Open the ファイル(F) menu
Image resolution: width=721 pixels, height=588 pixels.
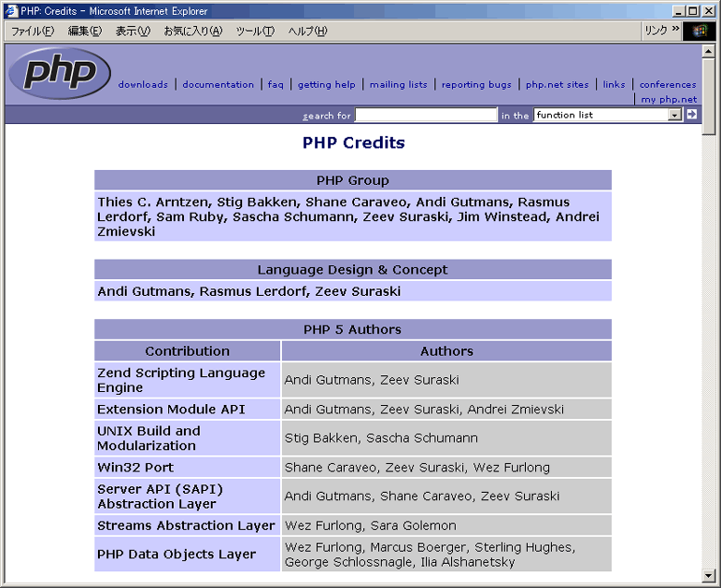32,31
